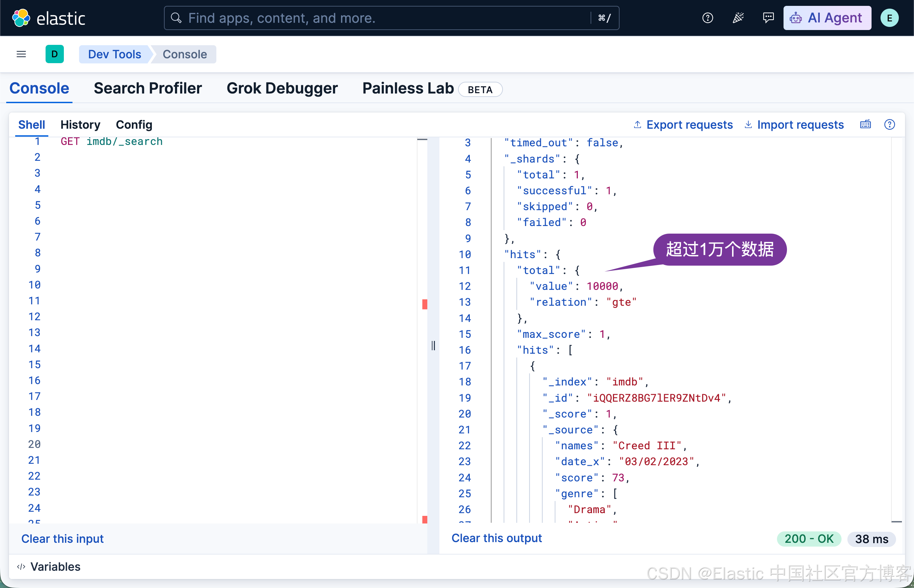Click the "score": 73 output line
The height and width of the screenshot is (588, 914).
(592, 478)
